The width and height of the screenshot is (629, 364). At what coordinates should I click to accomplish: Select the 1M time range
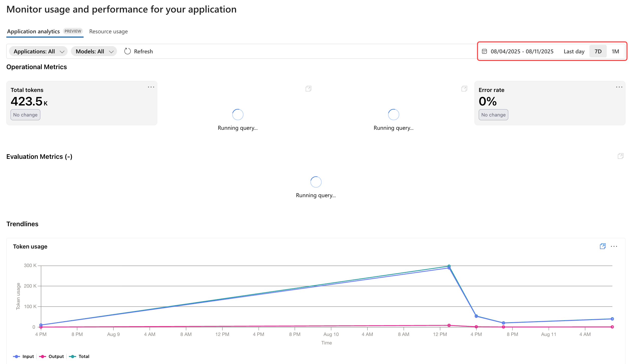pos(615,51)
